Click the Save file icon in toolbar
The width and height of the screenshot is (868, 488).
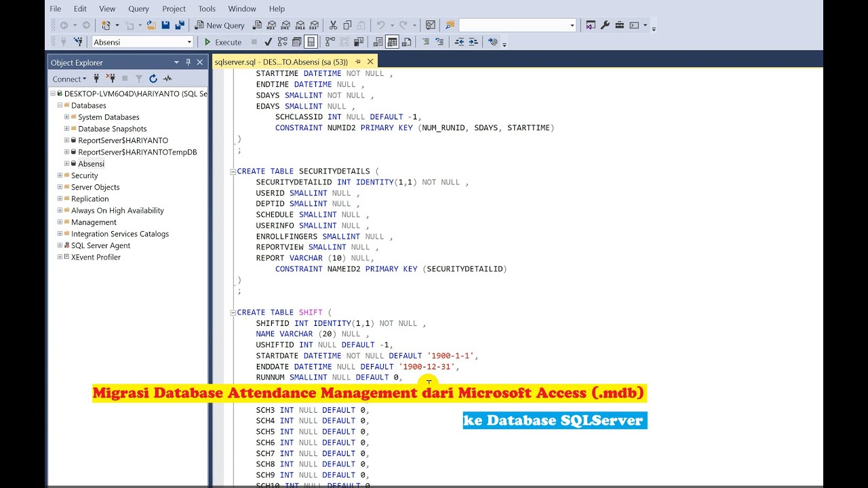pos(165,25)
